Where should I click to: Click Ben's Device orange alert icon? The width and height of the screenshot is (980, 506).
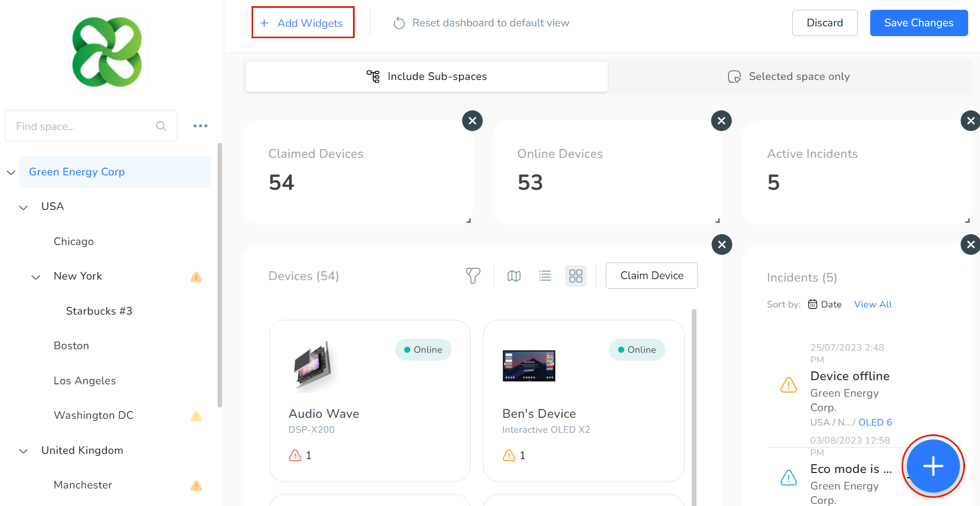tap(509, 455)
